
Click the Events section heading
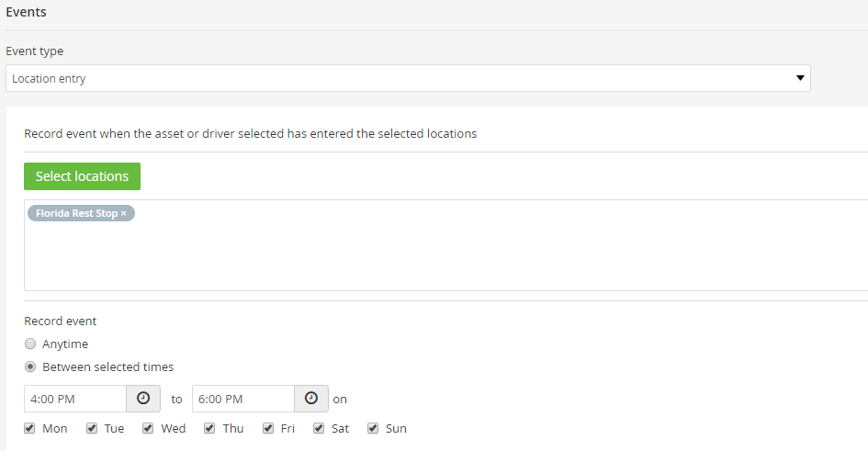pyautogui.click(x=26, y=12)
